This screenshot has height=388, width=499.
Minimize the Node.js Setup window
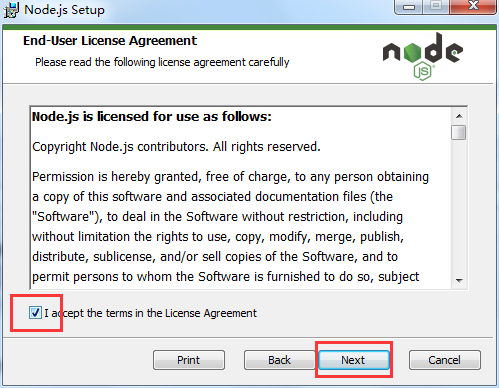(409, 7)
